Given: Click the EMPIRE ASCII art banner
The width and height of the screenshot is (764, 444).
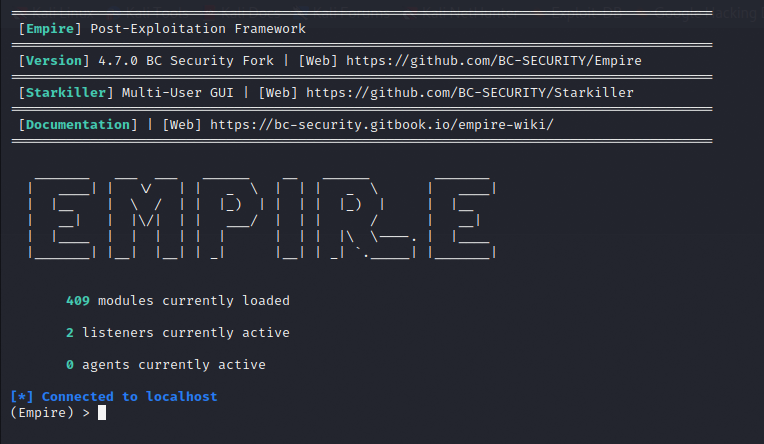Looking at the screenshot, I should (x=262, y=218).
